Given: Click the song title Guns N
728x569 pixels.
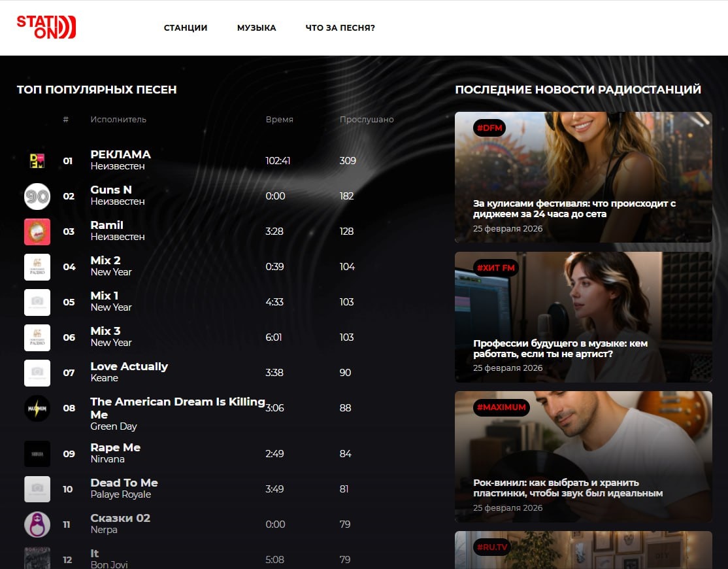Looking at the screenshot, I should [x=111, y=190].
